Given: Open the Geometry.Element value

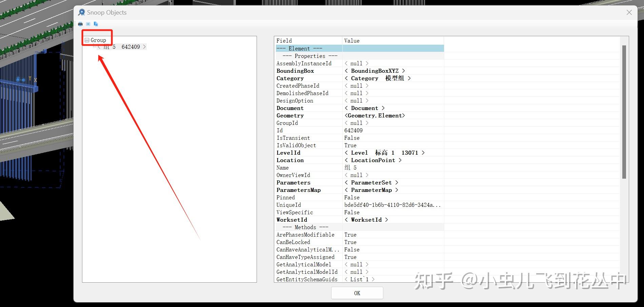Looking at the screenshot, I should coord(375,116).
